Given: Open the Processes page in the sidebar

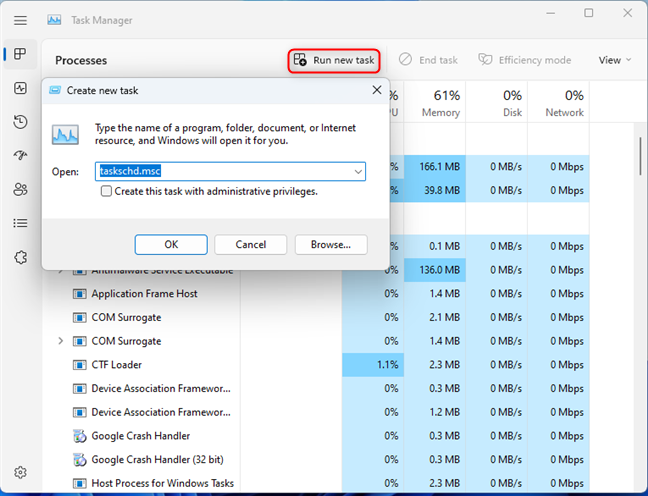Looking at the screenshot, I should [x=20, y=54].
